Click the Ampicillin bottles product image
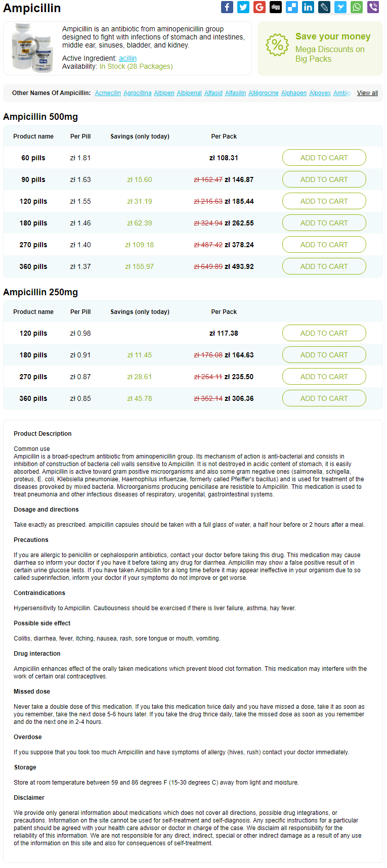This screenshot has height=868, width=387. click(31, 49)
